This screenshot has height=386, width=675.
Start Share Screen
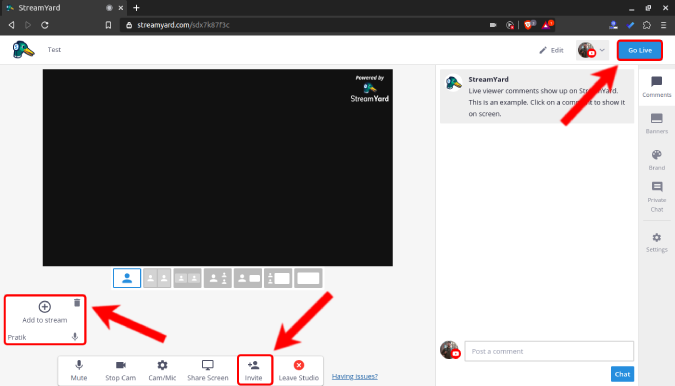(x=208, y=371)
